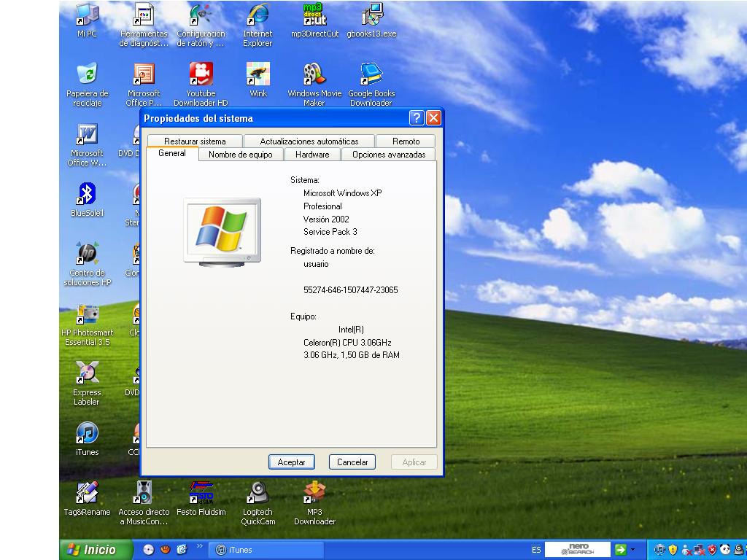Select MP3 Downloader desktop icon
The image size is (747, 560).
point(314,503)
